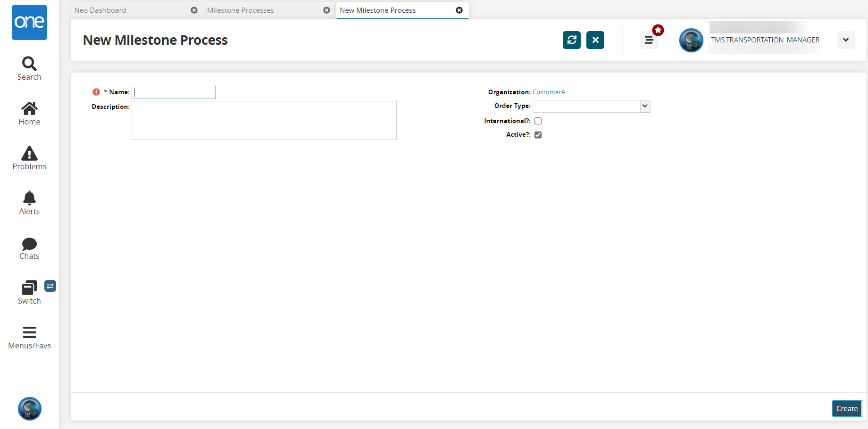Focus the Name input field
The height and width of the screenshot is (429, 868).
tap(174, 92)
